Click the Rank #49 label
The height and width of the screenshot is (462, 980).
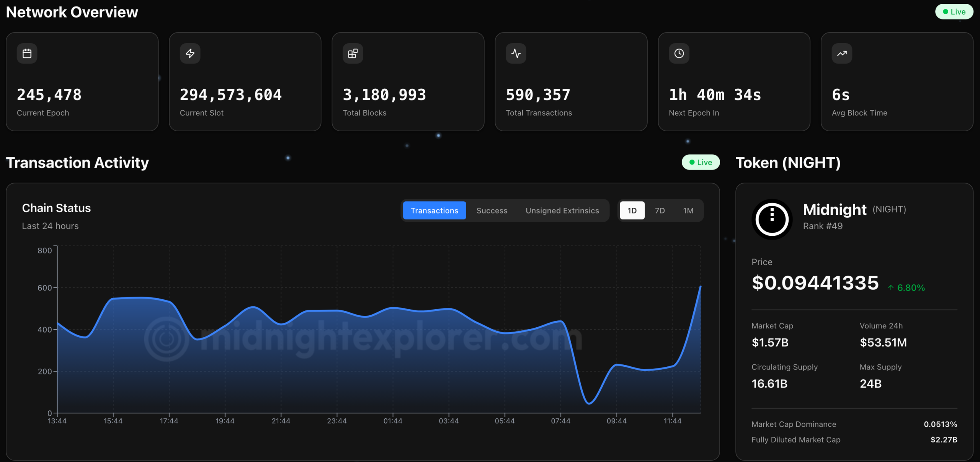coord(823,226)
